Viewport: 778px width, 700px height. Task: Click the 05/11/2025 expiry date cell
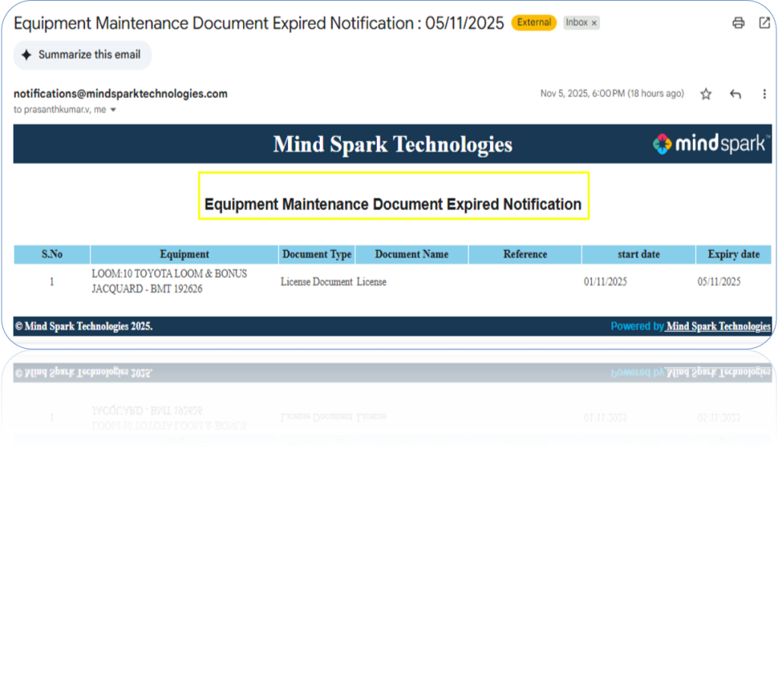[x=719, y=282]
